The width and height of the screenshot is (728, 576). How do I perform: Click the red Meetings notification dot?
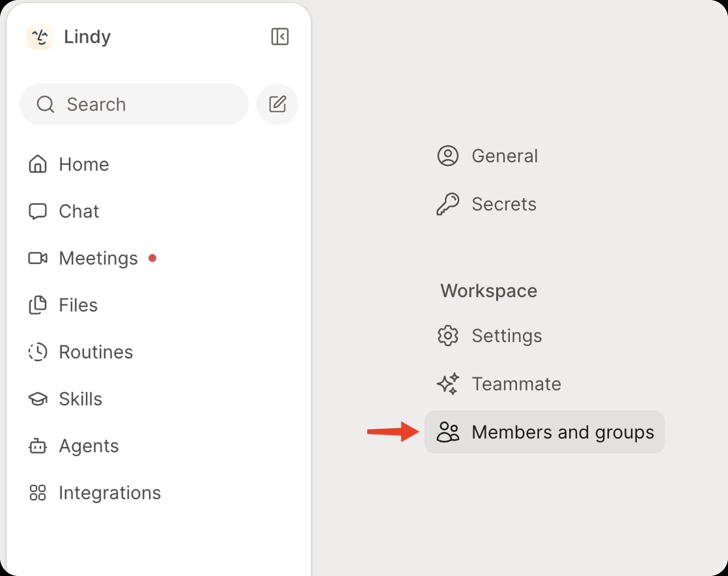(x=152, y=258)
